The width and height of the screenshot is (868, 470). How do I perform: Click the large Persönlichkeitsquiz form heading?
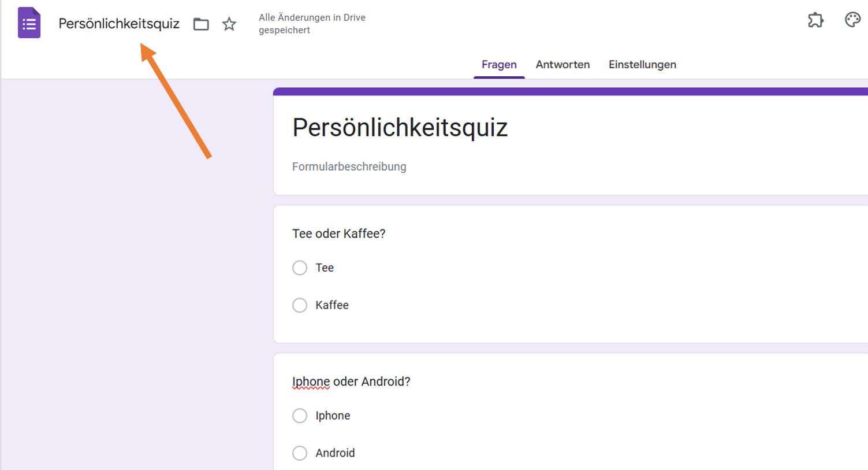[x=400, y=128]
